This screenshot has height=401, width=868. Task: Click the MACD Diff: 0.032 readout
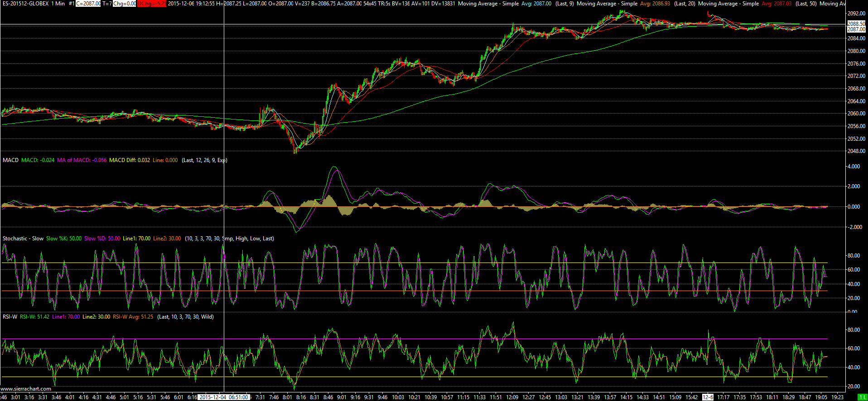coord(130,160)
